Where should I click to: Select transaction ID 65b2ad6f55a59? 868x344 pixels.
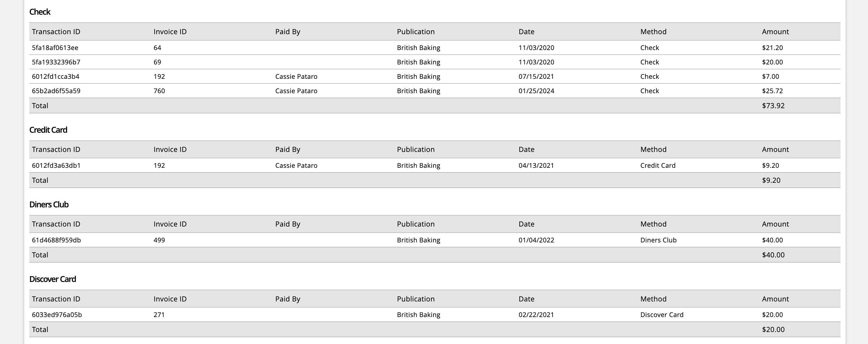click(56, 91)
